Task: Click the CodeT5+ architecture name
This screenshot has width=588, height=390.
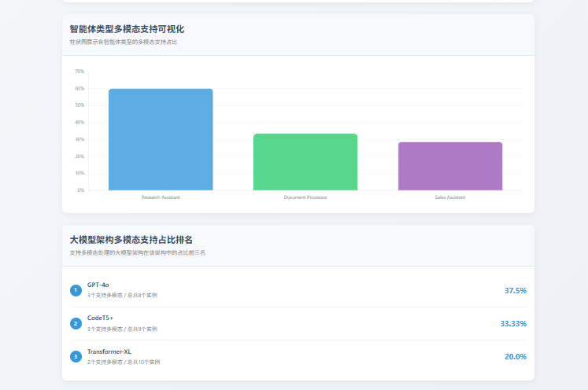Action: coord(101,318)
